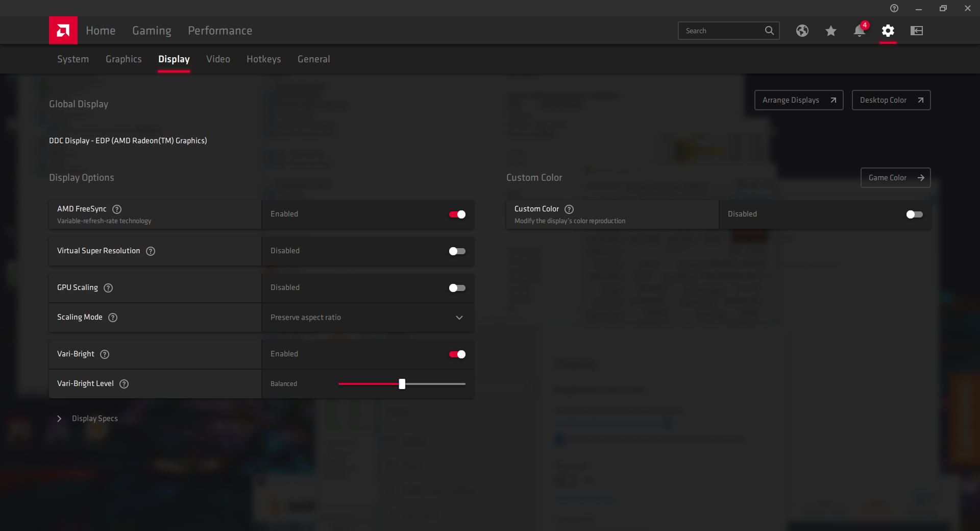Select DDC Display - EDP display entry
Screen dimensions: 980x531
coord(128,141)
